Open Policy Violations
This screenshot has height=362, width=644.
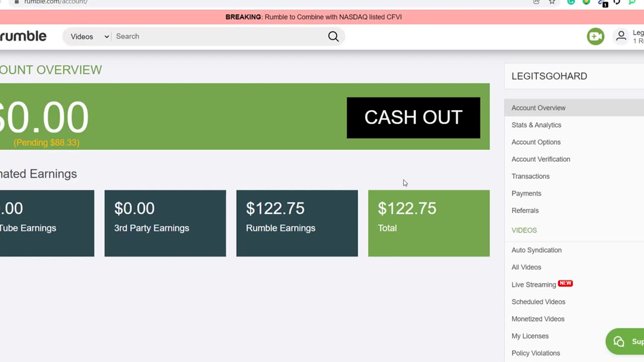click(x=535, y=353)
